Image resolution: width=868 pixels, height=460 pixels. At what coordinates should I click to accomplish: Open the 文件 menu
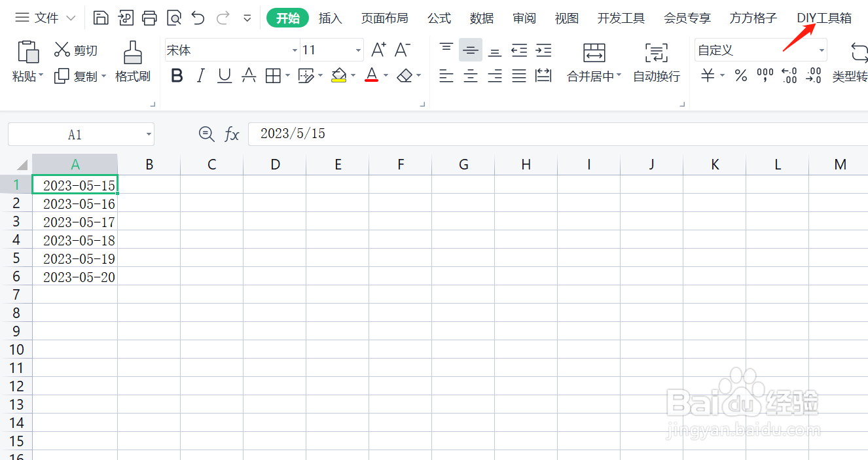[x=45, y=18]
